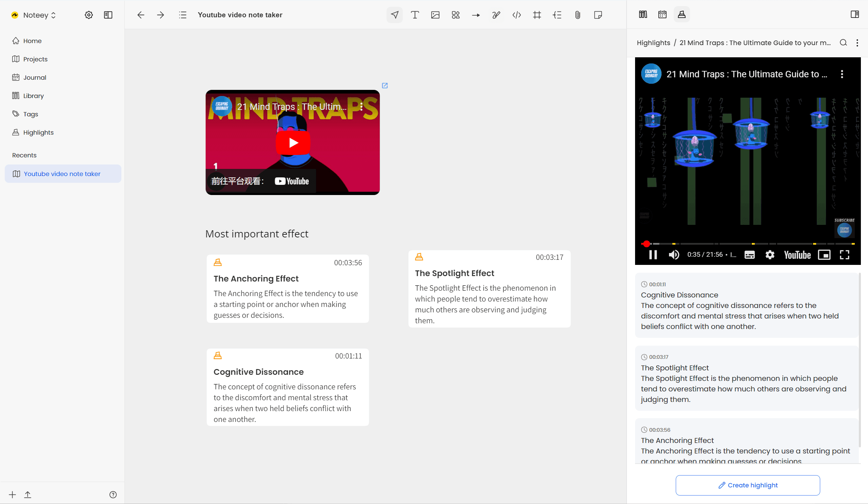Open settings via the gear icon
The height and width of the screenshot is (504, 868).
tap(88, 15)
